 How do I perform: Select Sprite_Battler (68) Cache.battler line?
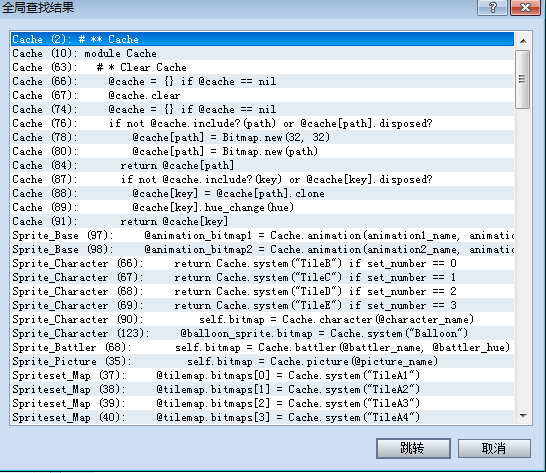pyautogui.click(x=262, y=347)
